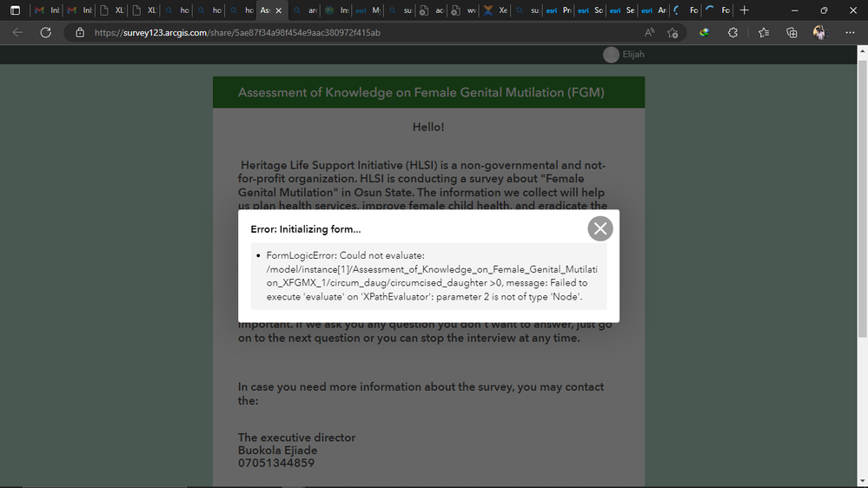Close the Initializing form error dialog
Screen dimensions: 868x488
600,228
